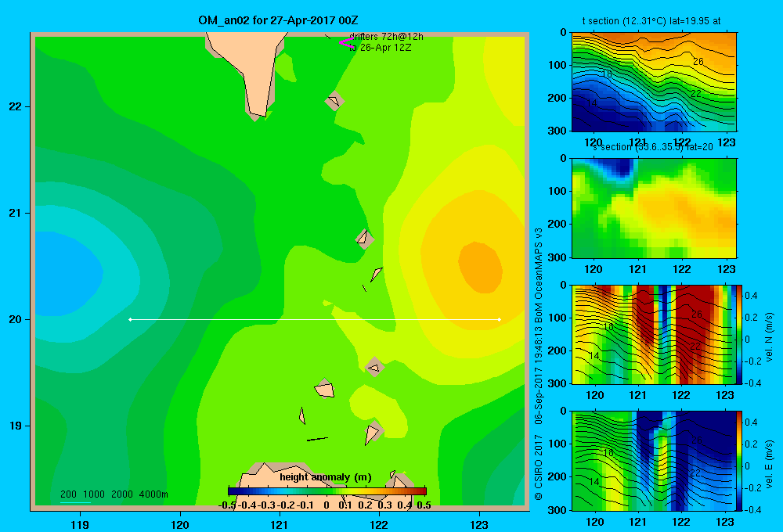
Task: Click the 'vel. N (m/s)' axis label
Action: coord(769,337)
